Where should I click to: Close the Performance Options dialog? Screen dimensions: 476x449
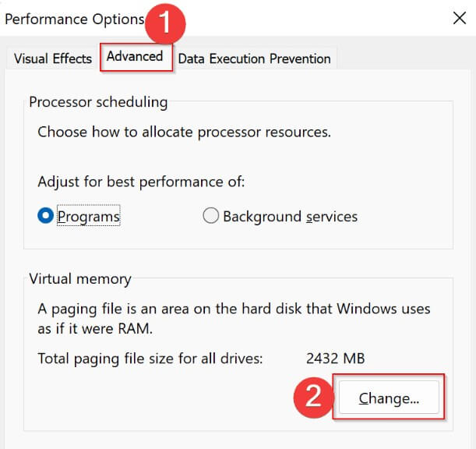(x=460, y=19)
